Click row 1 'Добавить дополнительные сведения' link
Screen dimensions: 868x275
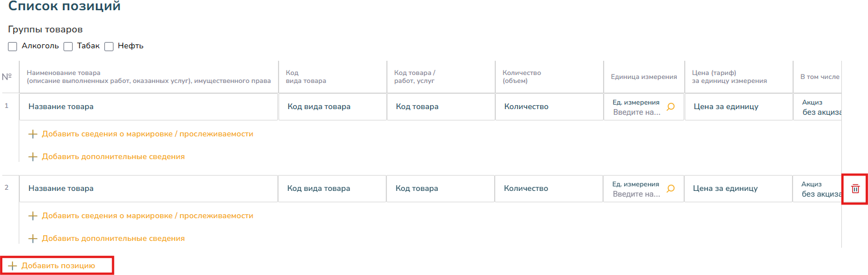pos(113,156)
